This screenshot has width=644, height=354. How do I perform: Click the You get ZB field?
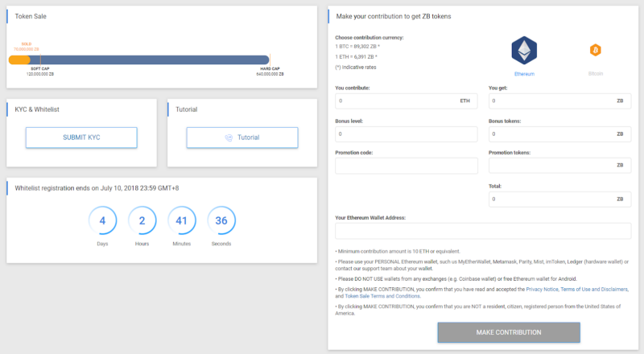559,101
